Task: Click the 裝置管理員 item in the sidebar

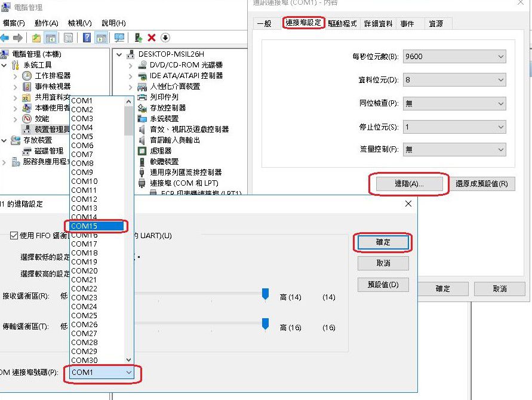Action: click(x=52, y=127)
